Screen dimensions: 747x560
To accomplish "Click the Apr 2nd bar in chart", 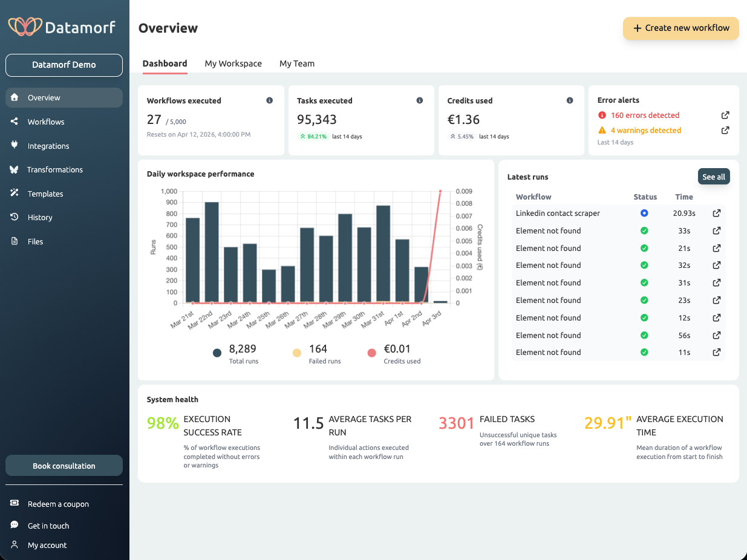I will [x=422, y=285].
